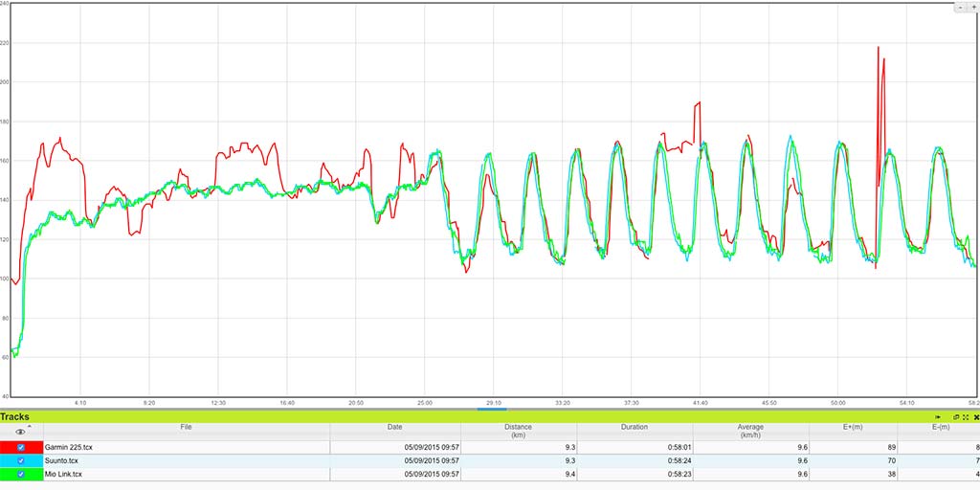Click Garmin E+ value 89

tap(891, 448)
